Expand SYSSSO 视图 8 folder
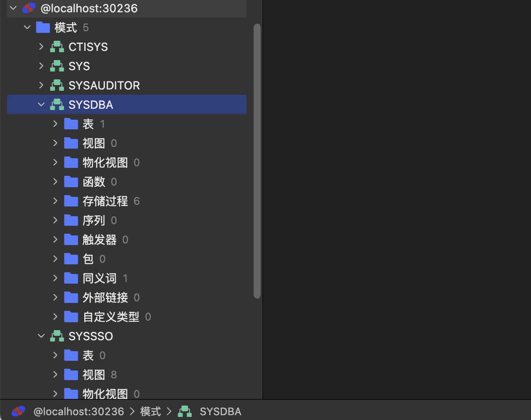Image resolution: width=531 pixels, height=420 pixels. tap(55, 375)
